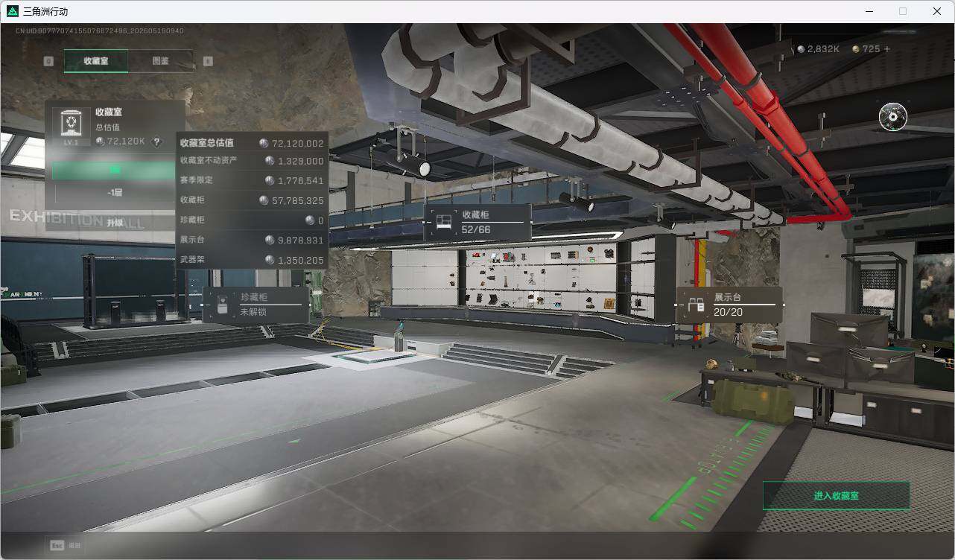Click the 武器架 value 1,350,205

[300, 260]
